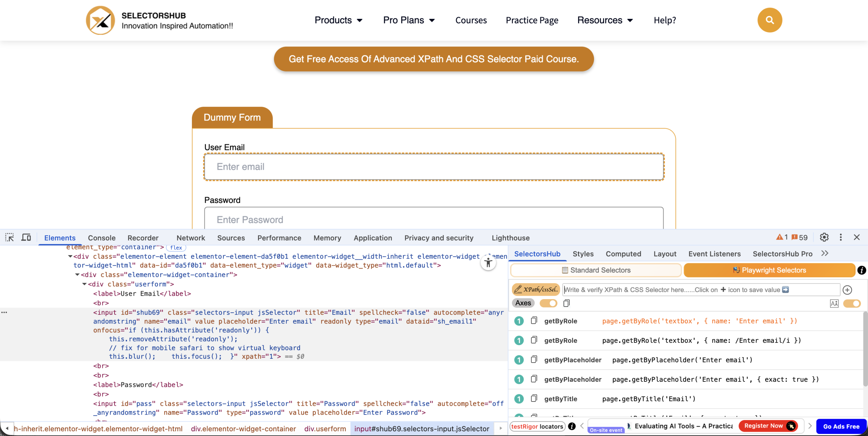Click the font-size AA icon
This screenshot has height=436, width=868.
click(834, 304)
